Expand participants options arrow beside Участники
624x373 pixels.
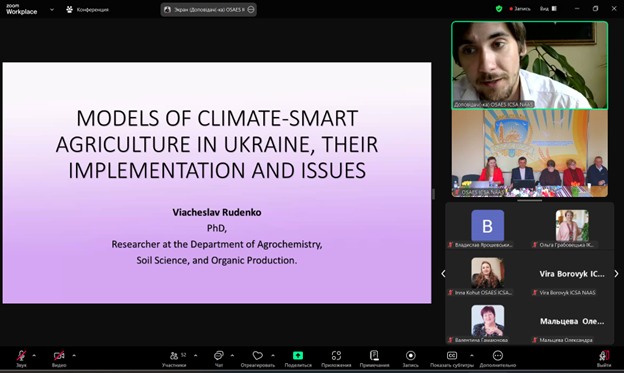click(x=195, y=355)
